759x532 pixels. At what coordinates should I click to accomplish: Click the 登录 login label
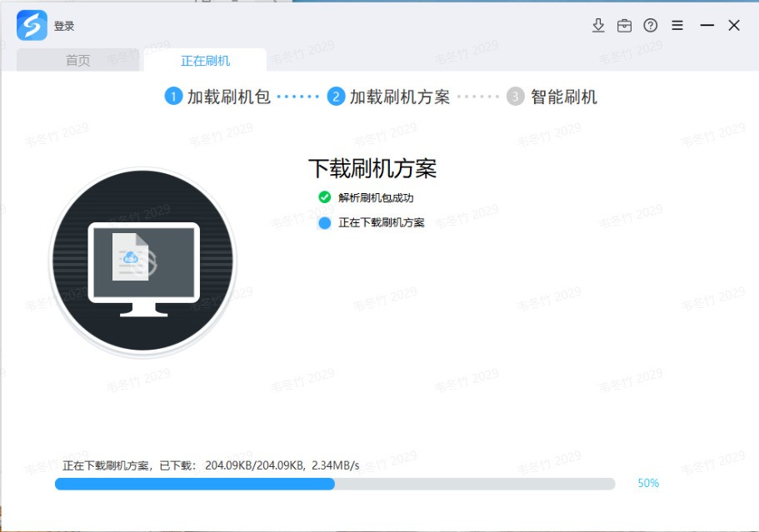pyautogui.click(x=63, y=25)
